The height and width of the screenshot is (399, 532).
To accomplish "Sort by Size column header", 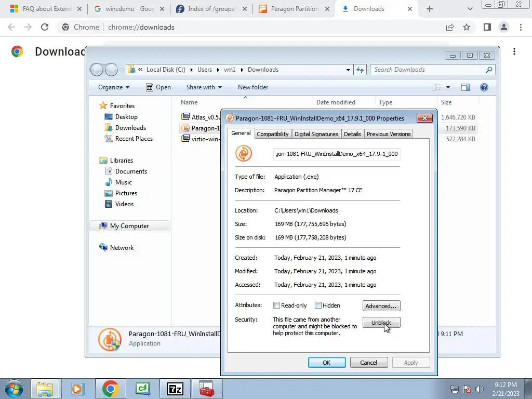I will point(446,102).
